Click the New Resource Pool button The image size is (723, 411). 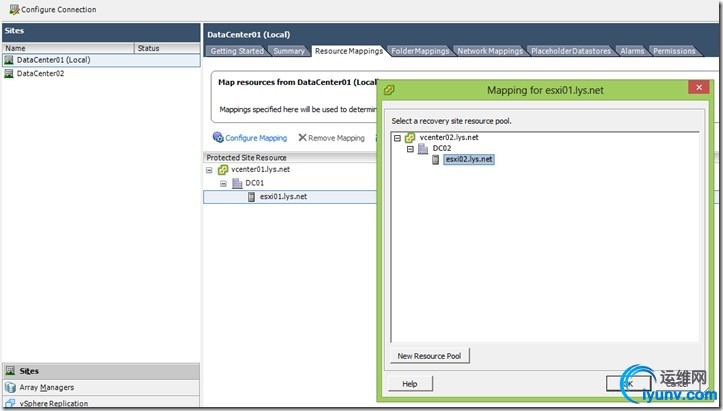click(x=429, y=356)
